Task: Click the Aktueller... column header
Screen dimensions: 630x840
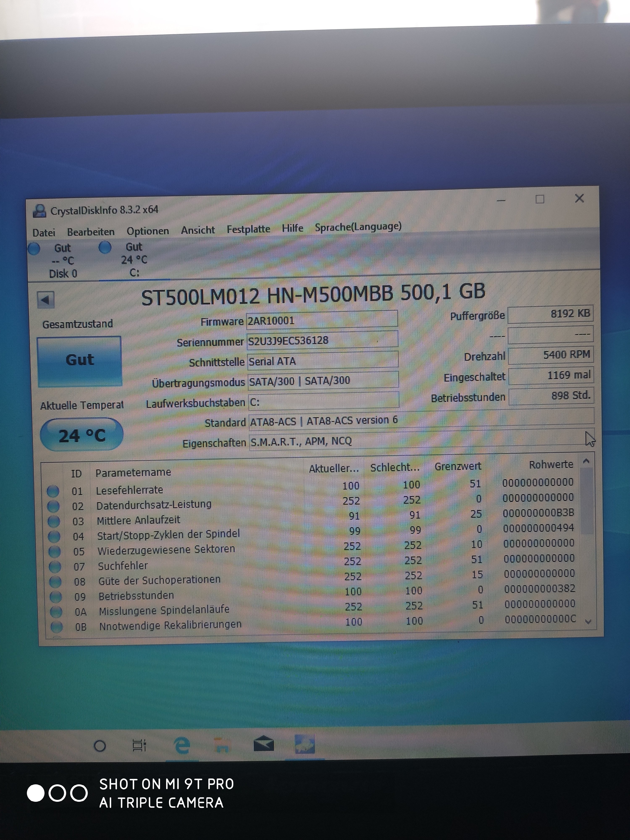Action: coord(334,469)
